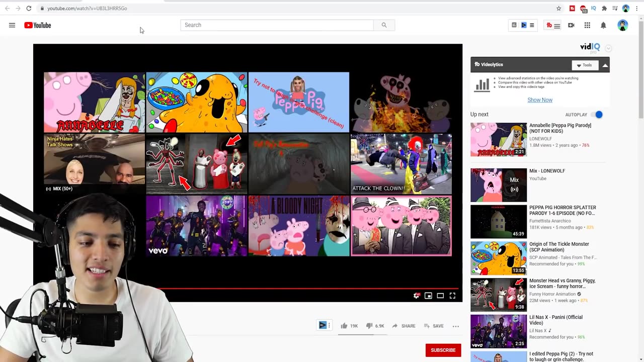Image resolution: width=644 pixels, height=362 pixels.
Task: Open the vidIQ stats bar-chart icon in header
Action: (x=514, y=25)
